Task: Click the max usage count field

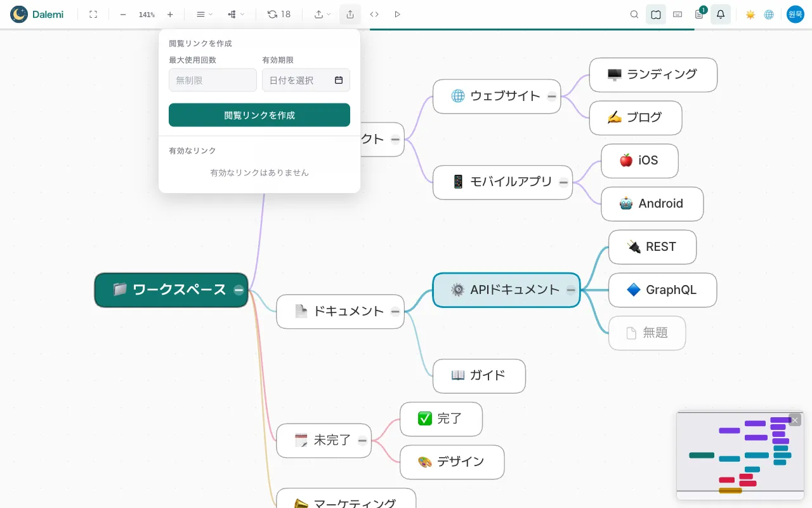Action: click(213, 80)
